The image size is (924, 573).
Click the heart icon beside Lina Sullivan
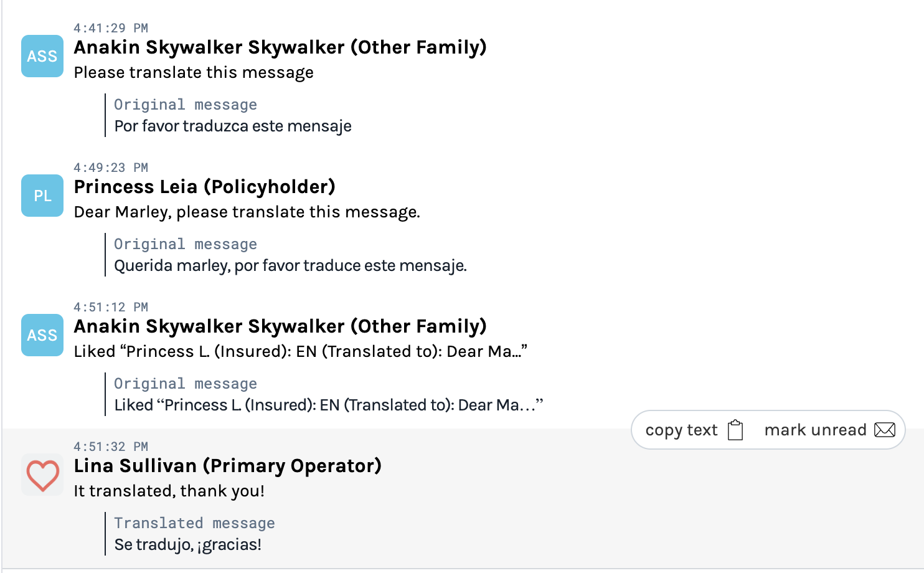[42, 475]
